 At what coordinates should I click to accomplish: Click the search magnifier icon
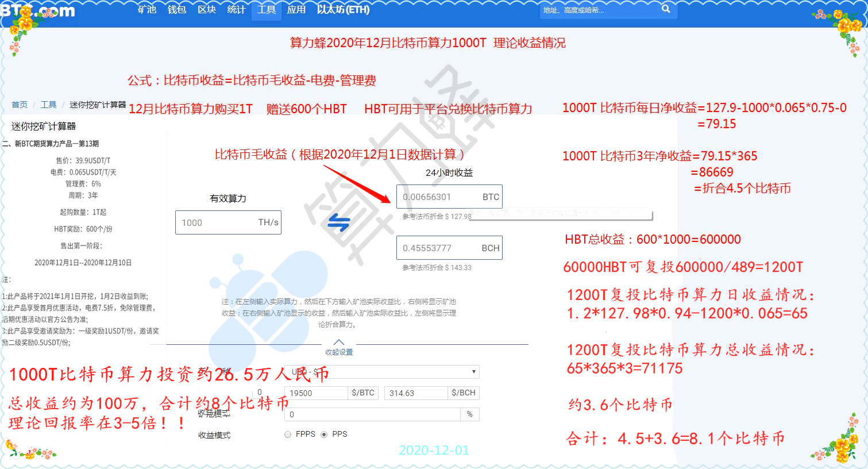(666, 9)
